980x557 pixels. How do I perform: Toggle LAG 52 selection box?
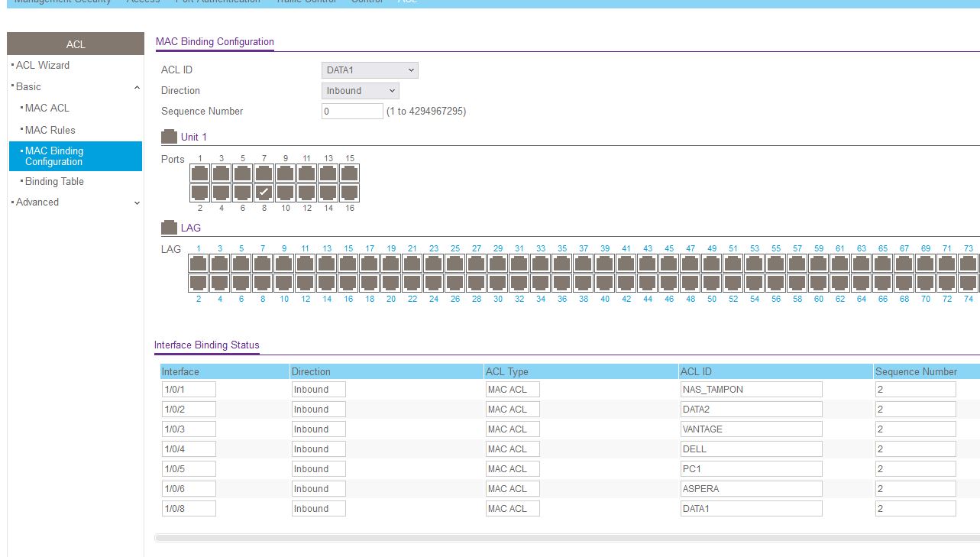[733, 283]
